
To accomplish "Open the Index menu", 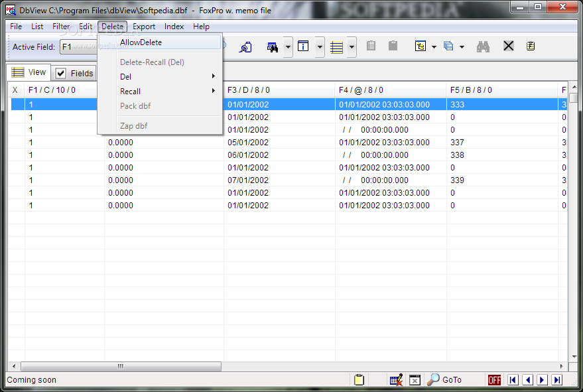I will click(174, 27).
